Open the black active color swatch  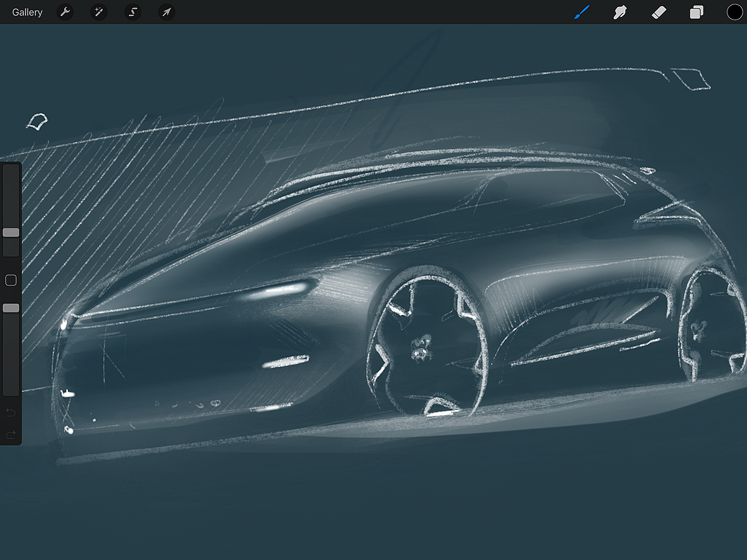[735, 12]
